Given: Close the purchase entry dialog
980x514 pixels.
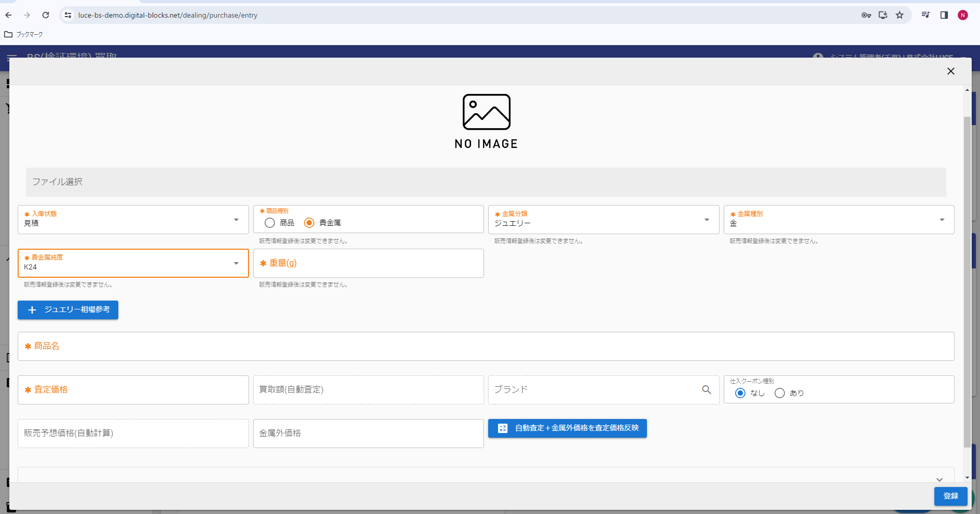Looking at the screenshot, I should click(x=951, y=71).
